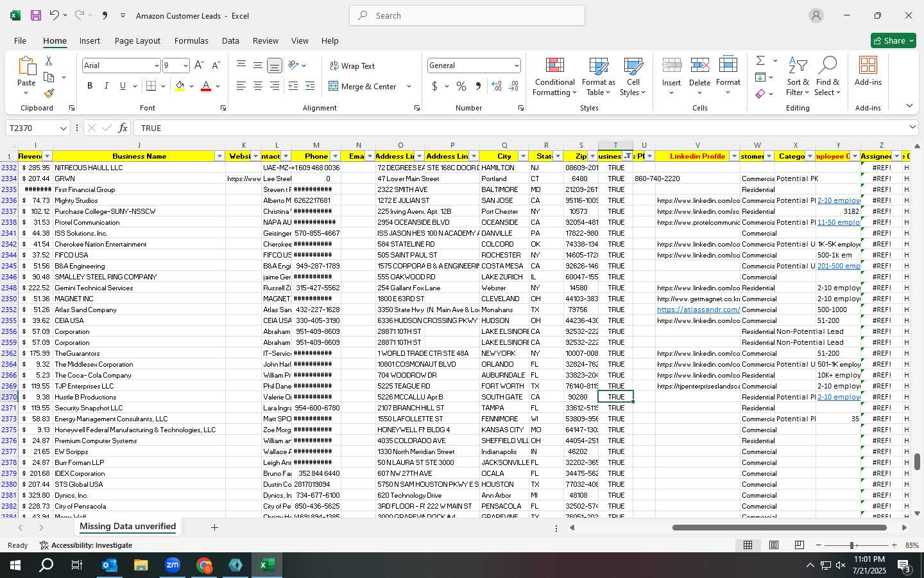Open Find & Select menu
This screenshot has height=578, width=924.
[x=828, y=77]
